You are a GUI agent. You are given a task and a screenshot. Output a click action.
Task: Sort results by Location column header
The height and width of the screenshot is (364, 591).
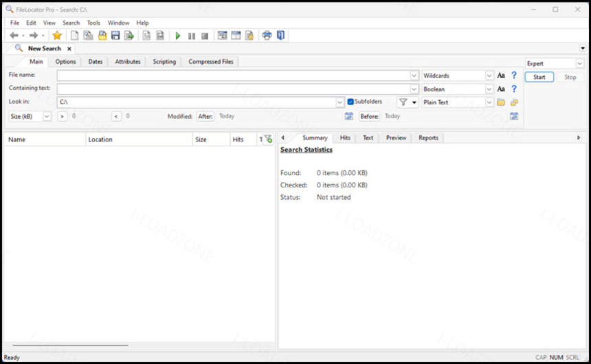point(139,139)
